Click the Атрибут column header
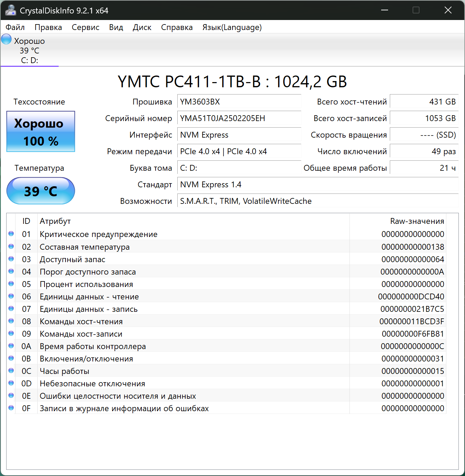This screenshot has width=465, height=476. click(x=193, y=221)
